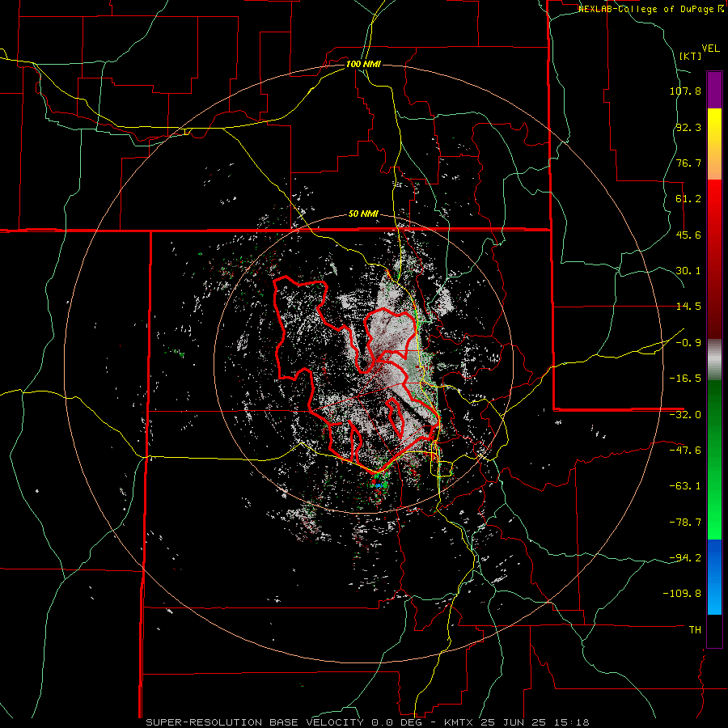Click the purple segment of the color bar
The height and width of the screenshot is (728, 728).
pyautogui.click(x=714, y=90)
